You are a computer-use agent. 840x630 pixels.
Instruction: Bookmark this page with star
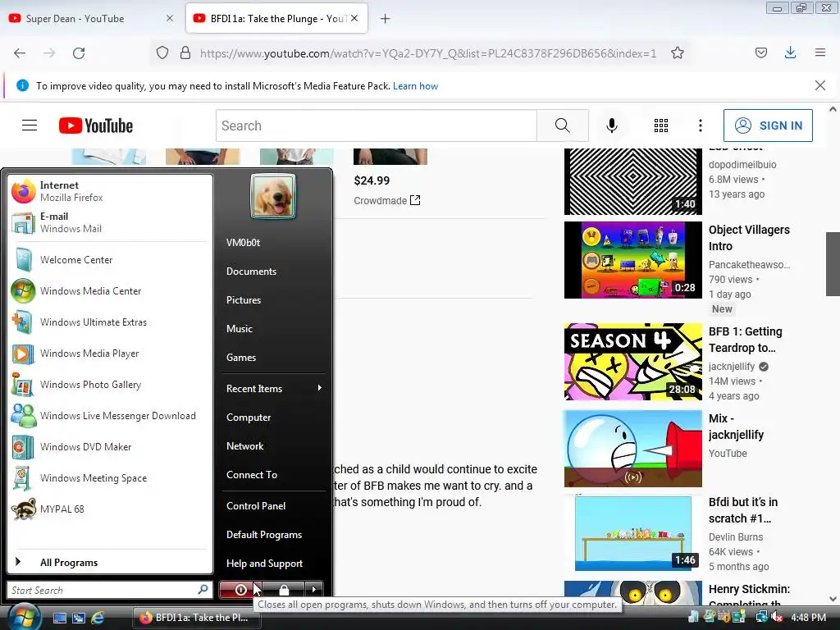point(677,53)
